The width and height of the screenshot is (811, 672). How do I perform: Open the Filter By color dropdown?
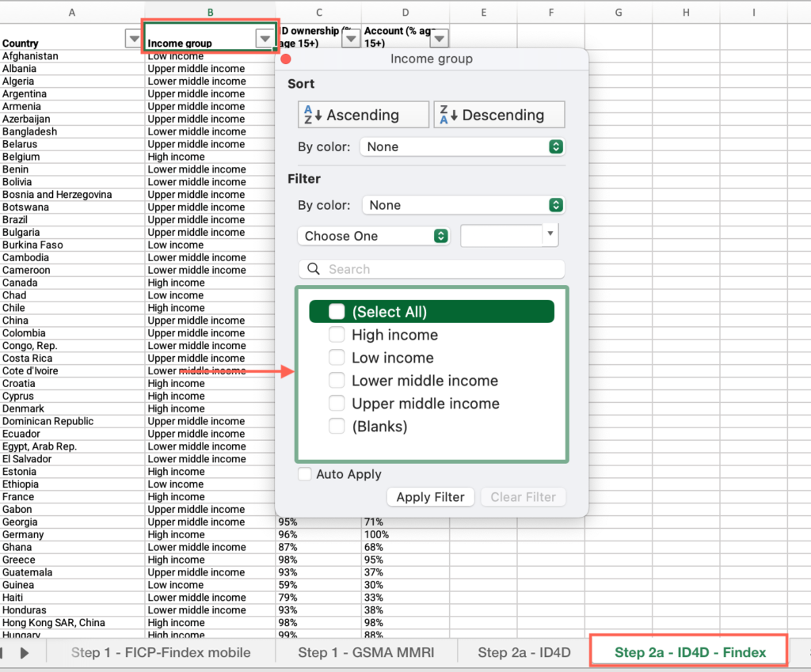pyautogui.click(x=463, y=205)
